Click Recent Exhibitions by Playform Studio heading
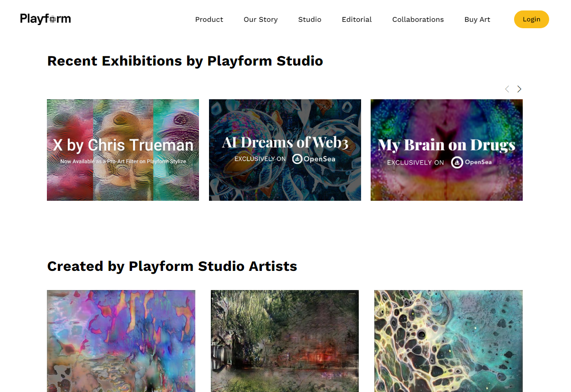Viewport: 571px width, 392px height. click(185, 61)
